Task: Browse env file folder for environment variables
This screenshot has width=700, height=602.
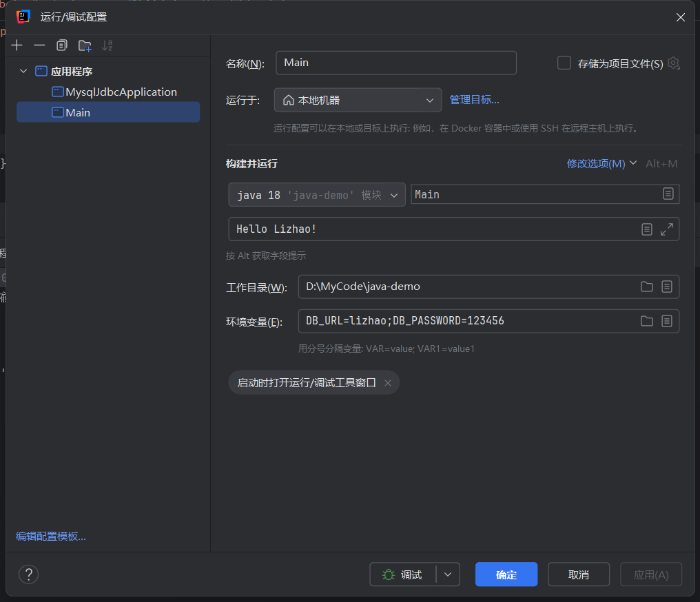Action: click(x=646, y=321)
